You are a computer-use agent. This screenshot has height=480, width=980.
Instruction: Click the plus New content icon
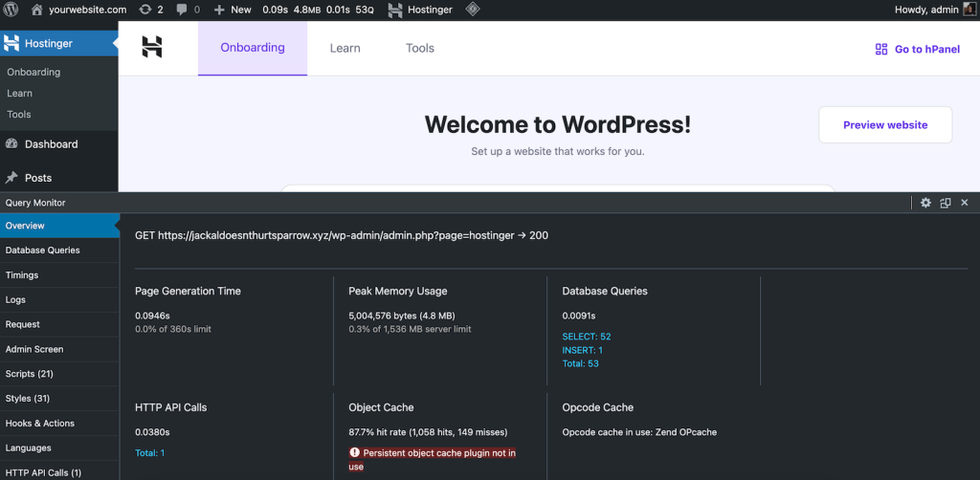219,10
